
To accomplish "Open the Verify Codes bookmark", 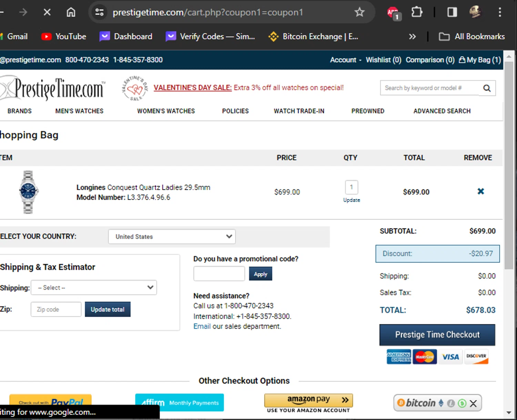I will (x=210, y=36).
